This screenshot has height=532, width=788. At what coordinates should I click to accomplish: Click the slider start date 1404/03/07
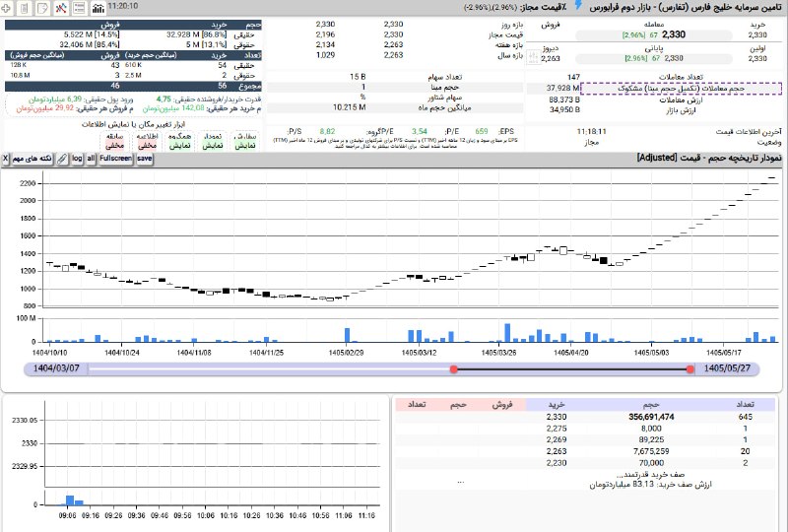click(56, 368)
